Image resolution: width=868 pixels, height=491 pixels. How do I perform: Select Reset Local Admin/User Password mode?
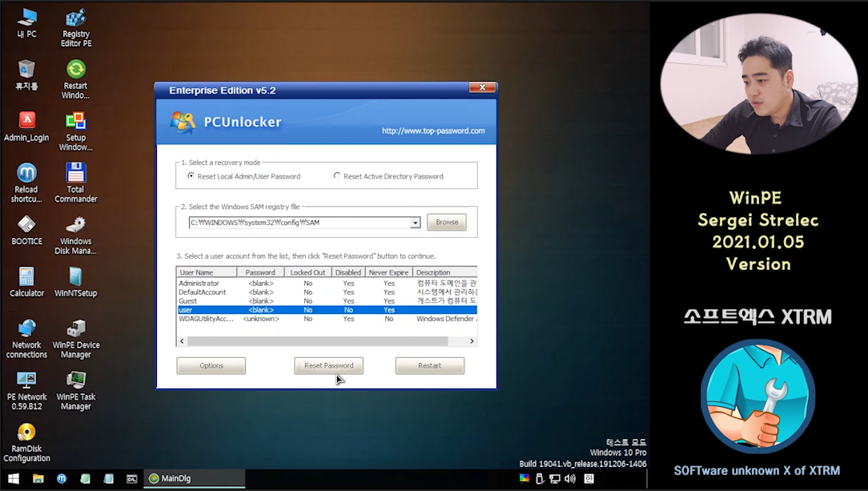tap(244, 176)
